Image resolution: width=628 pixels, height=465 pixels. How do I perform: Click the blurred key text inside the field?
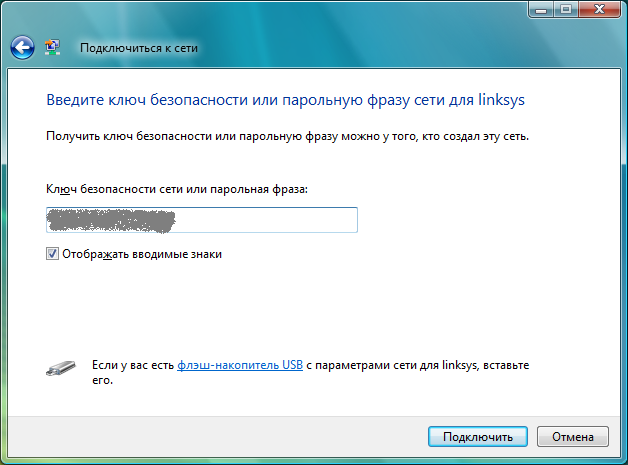[x=111, y=220]
